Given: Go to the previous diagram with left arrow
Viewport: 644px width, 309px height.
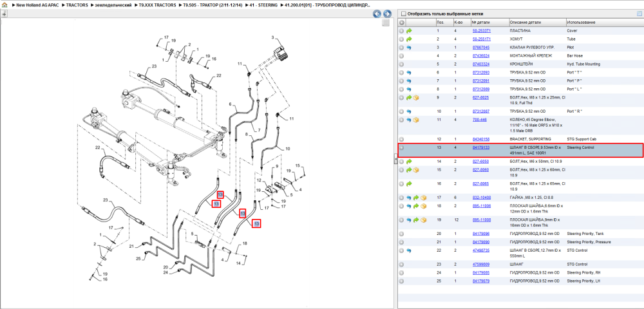Looking at the screenshot, I should [x=377, y=14].
